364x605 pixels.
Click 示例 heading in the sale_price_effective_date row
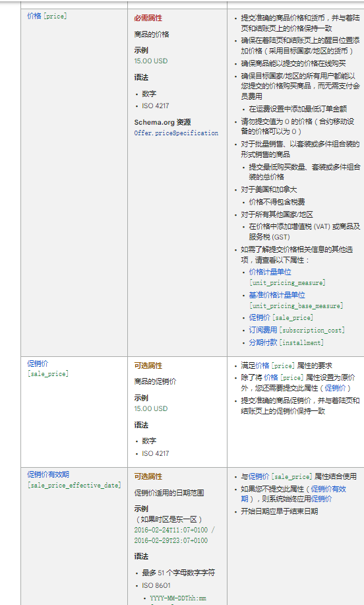[x=141, y=509]
